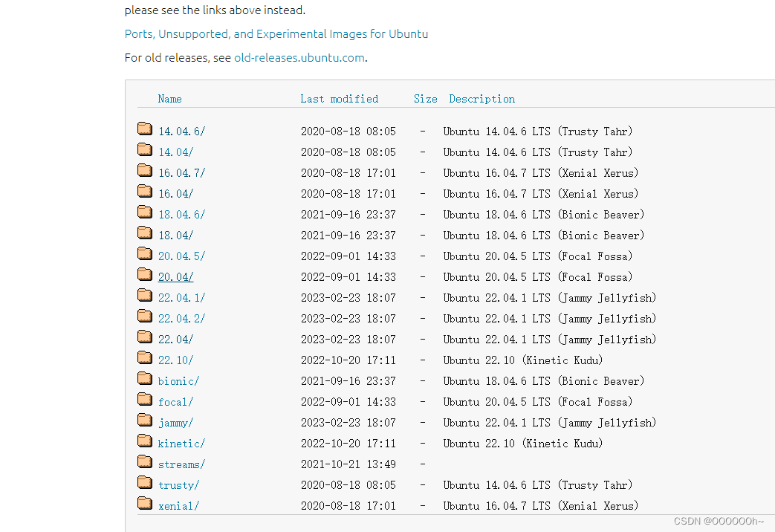Open the Ports, Unsupported, and Experimental Images link
Image resolution: width=775 pixels, height=532 pixels.
[x=276, y=34]
